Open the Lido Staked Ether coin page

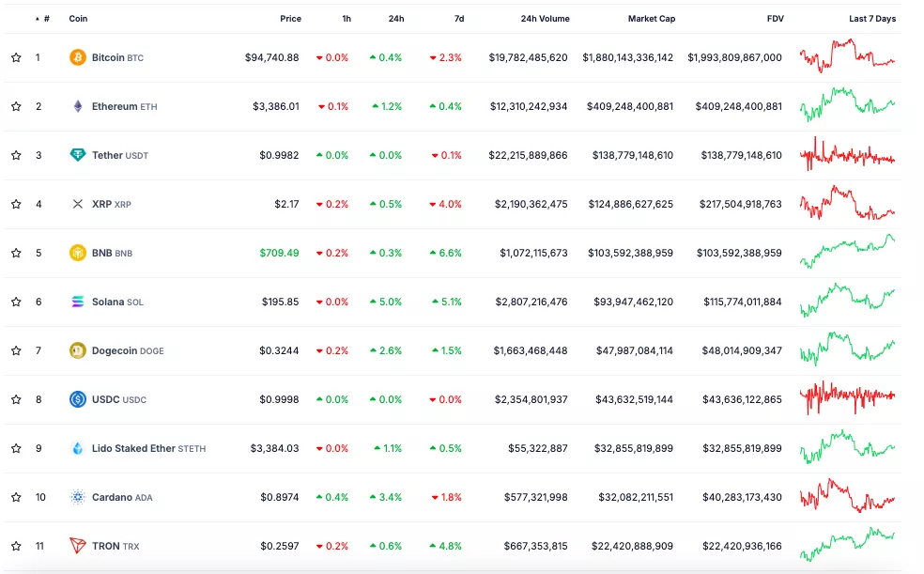[133, 448]
